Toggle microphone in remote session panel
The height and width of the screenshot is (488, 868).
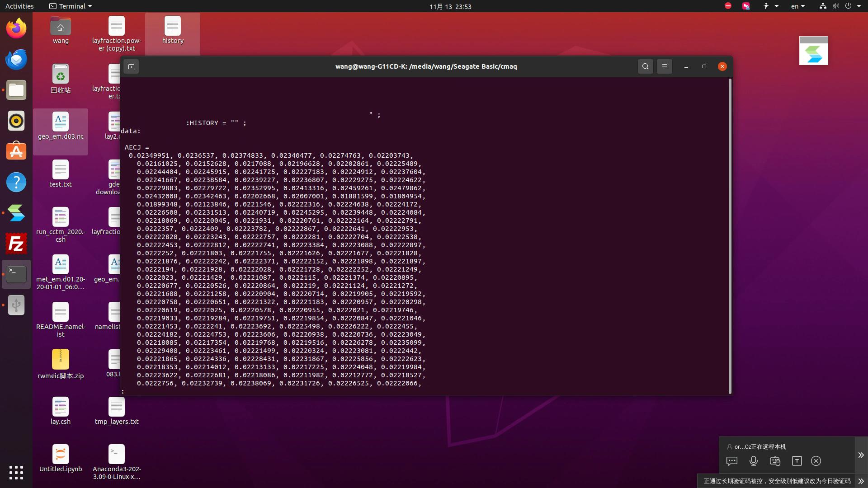[753, 461]
